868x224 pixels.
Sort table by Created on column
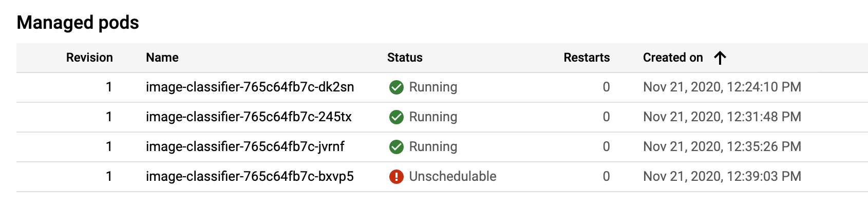coord(673,58)
